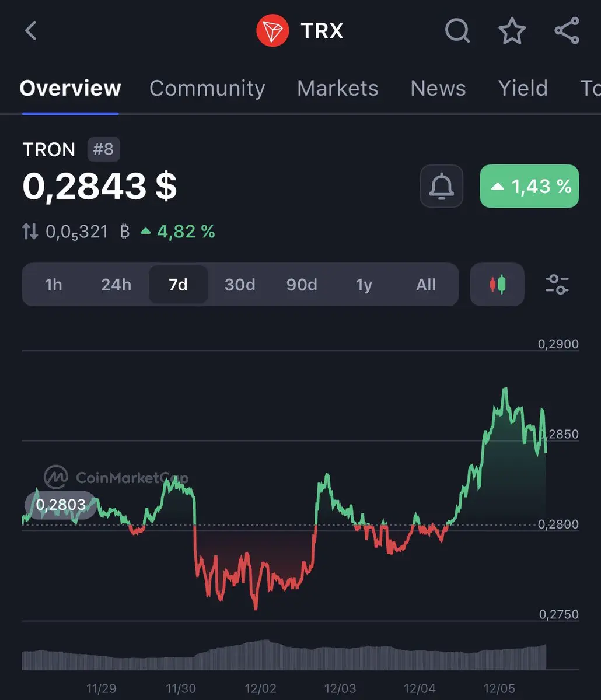Select the 24h chart range
The image size is (601, 700).
click(116, 285)
